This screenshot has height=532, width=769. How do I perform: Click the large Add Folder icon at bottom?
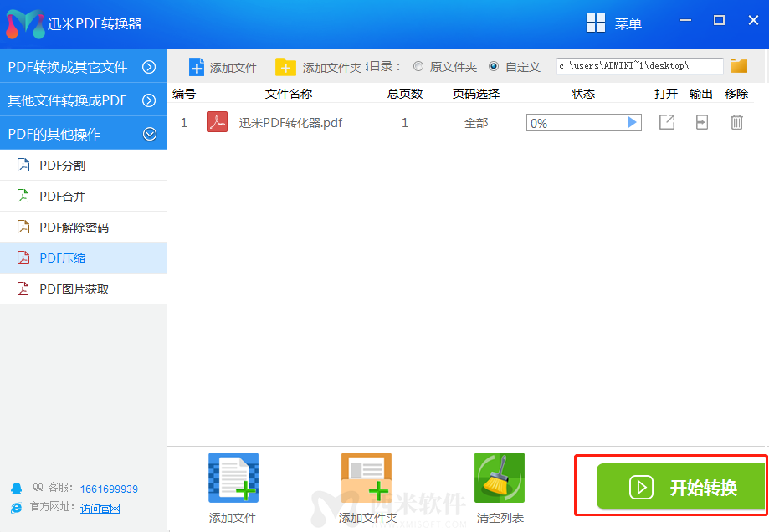(x=367, y=478)
